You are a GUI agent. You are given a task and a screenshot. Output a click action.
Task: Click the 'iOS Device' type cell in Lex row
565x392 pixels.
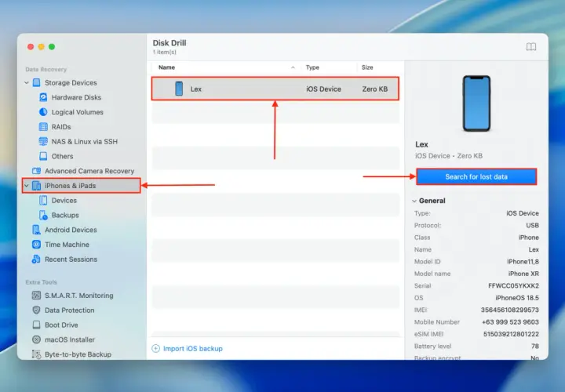tap(323, 89)
